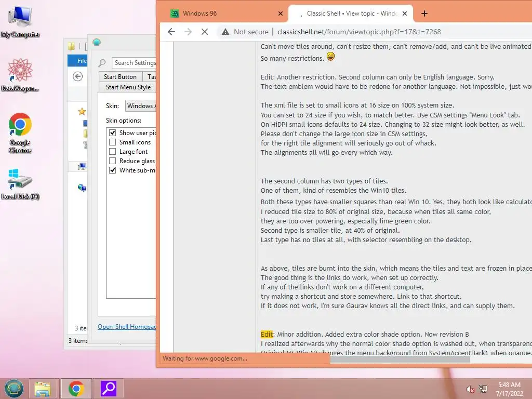Open the My Computer desktop icon
This screenshot has height=399, width=532.
point(20,22)
